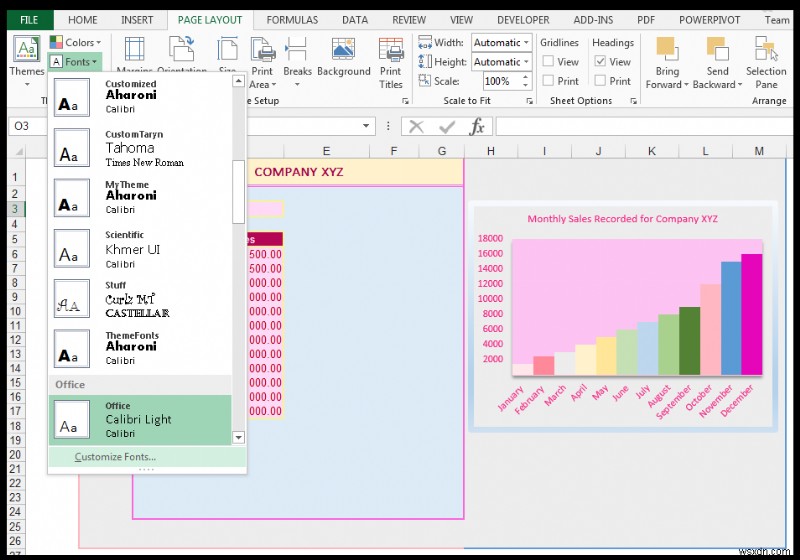Click the Background image icon
This screenshot has width=800, height=560.
343,49
